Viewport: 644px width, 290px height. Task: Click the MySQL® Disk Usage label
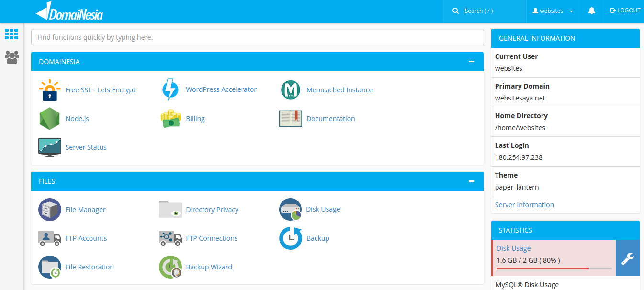click(x=527, y=285)
